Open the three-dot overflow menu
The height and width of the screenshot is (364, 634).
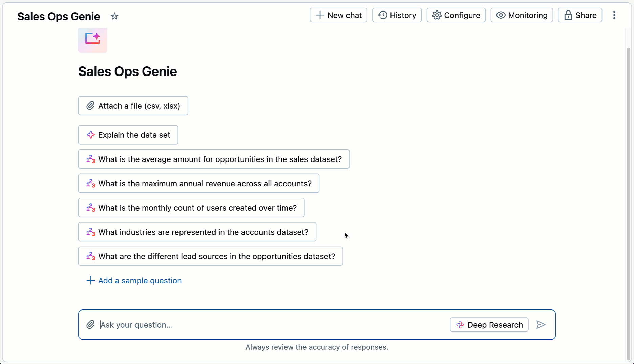[x=615, y=15]
